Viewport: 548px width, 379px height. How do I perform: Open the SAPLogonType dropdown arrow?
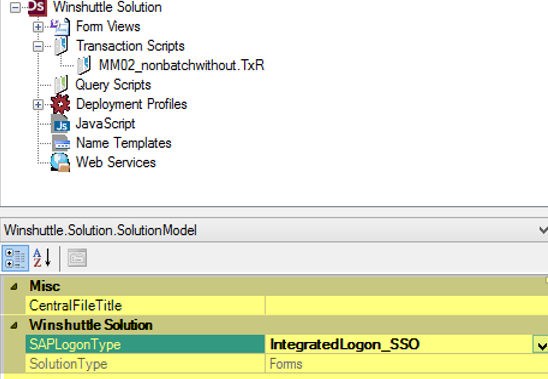(x=541, y=345)
